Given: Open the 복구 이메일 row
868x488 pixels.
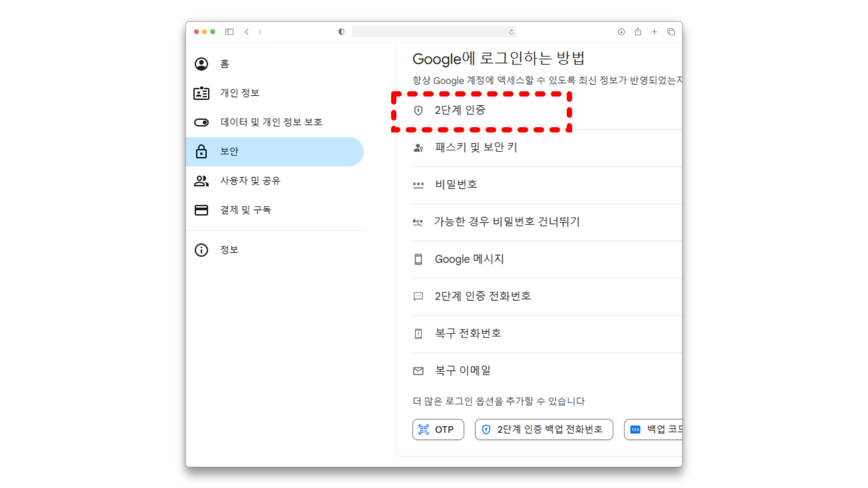Looking at the screenshot, I should coord(462,371).
